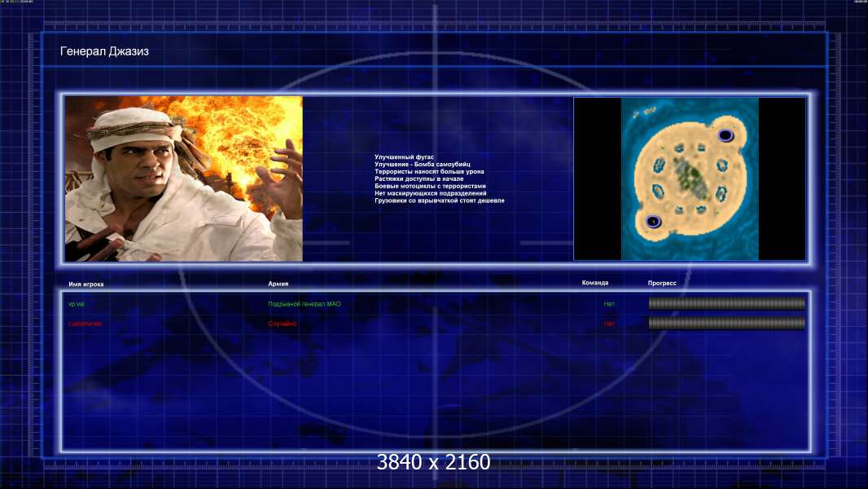868x489 pixels.
Task: Click the small islands in map's upper-left water
Action: [x=645, y=112]
